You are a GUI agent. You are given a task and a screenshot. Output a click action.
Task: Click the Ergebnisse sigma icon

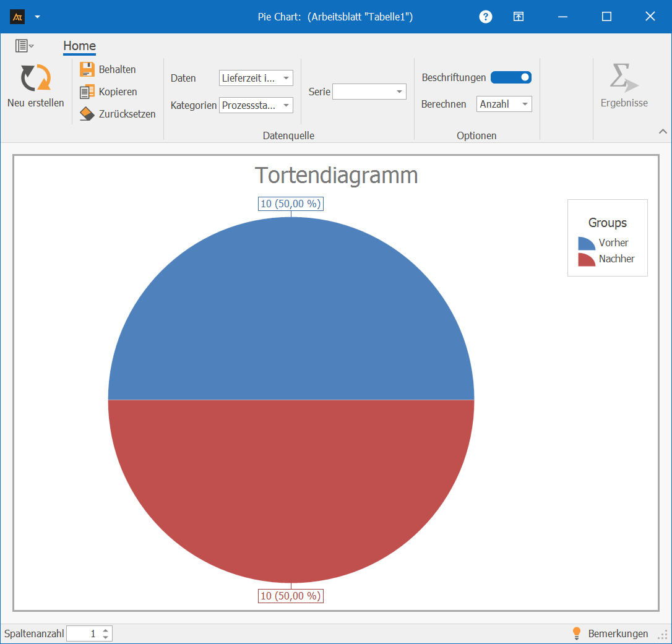tap(623, 78)
